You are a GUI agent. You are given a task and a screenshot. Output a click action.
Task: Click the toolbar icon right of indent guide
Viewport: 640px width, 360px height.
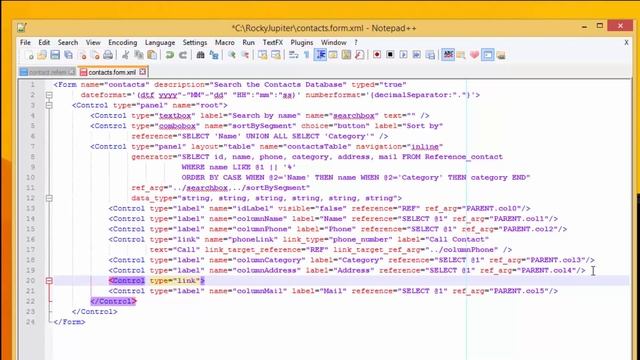point(333,55)
